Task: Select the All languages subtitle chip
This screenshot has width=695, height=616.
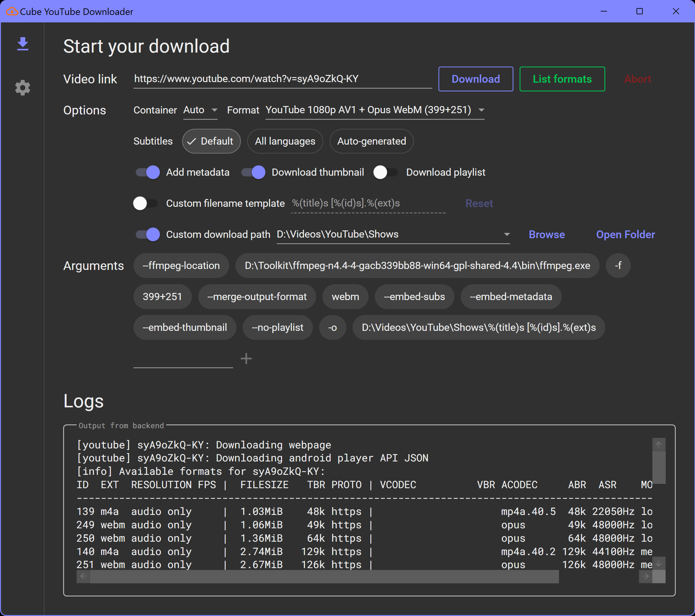Action: pyautogui.click(x=285, y=141)
